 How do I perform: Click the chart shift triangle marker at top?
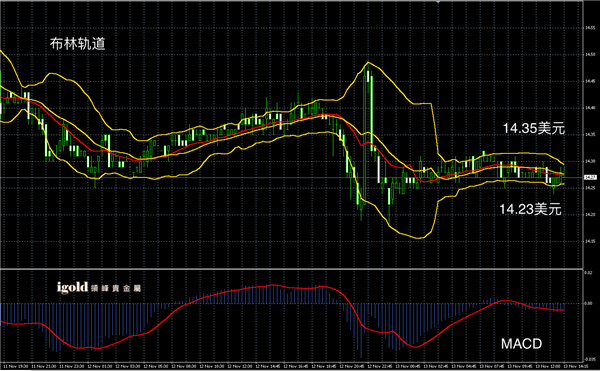pyautogui.click(x=438, y=2)
